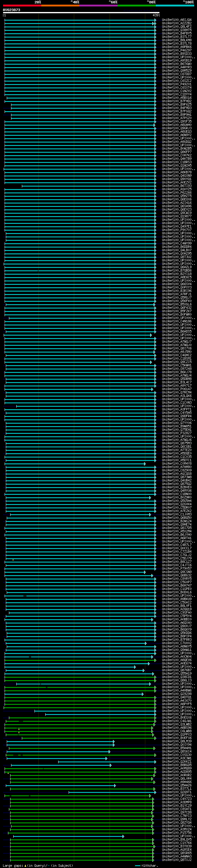Click the UniRef100_P49201 label
Image resolution: width=197 pixels, height=868 pixels.
[176, 84]
